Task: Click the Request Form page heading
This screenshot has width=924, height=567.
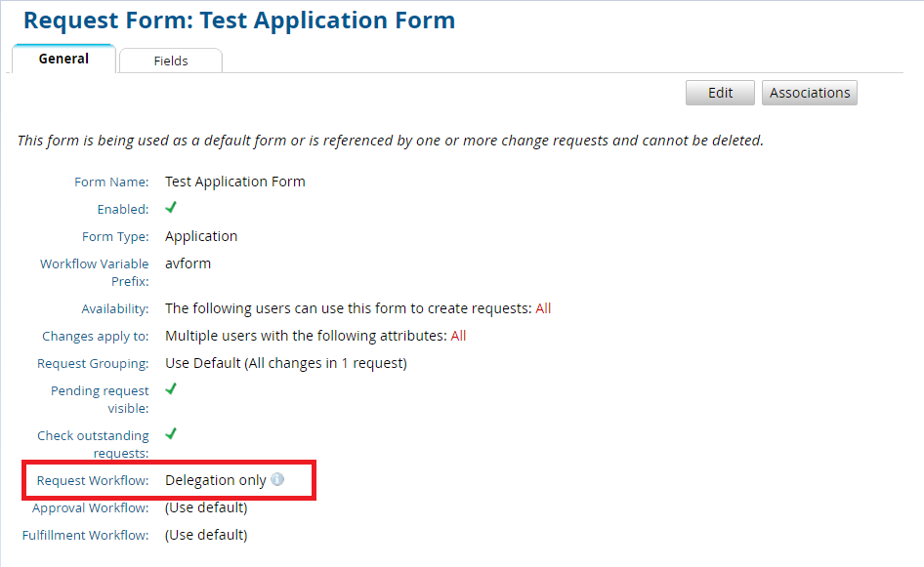Action: [239, 20]
